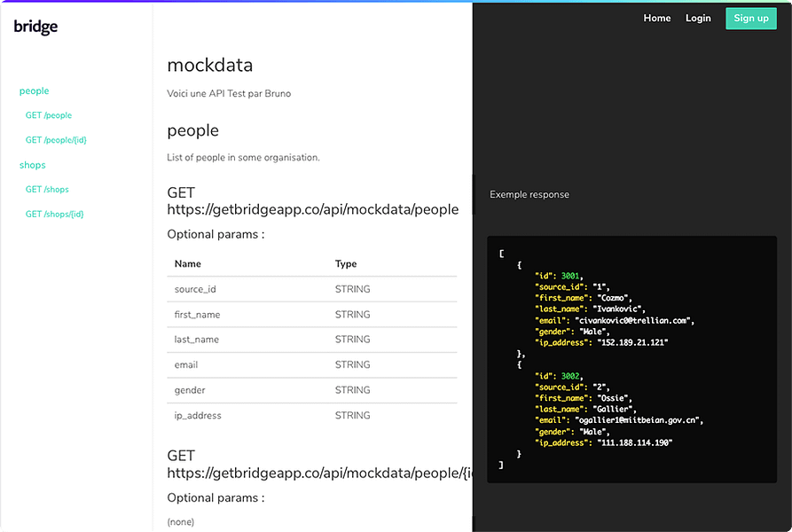Click the Sign up button
The width and height of the screenshot is (792, 532).
pyautogui.click(x=751, y=19)
